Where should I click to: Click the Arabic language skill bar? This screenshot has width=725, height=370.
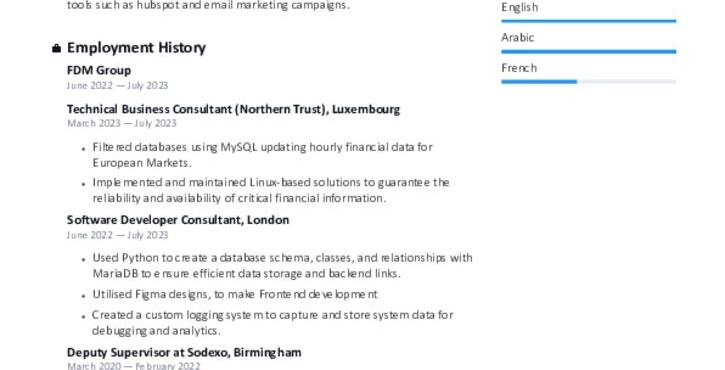tap(589, 51)
